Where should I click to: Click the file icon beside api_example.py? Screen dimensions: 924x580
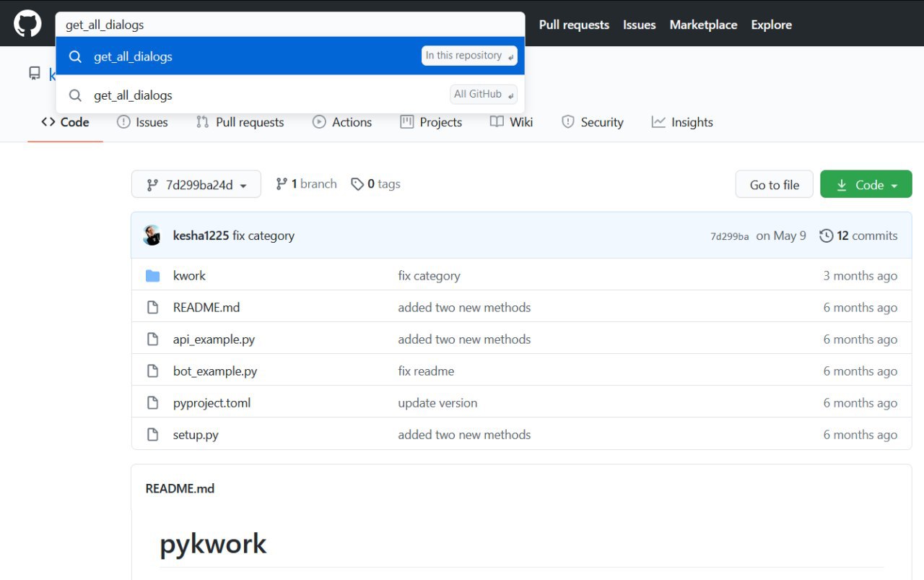click(152, 339)
